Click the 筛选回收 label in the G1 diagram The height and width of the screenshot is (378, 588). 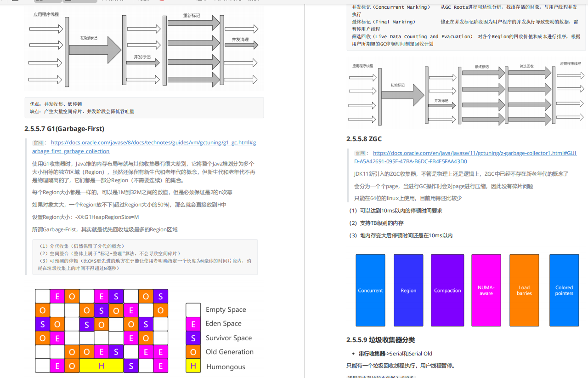pos(527,66)
